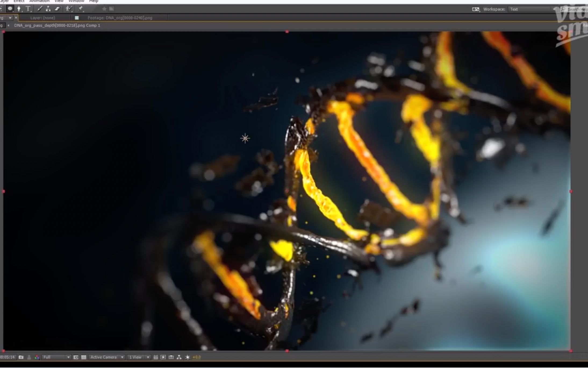Viewport: 588px width, 368px height.
Task: Open the Animation menu
Action: pyautogui.click(x=39, y=1)
